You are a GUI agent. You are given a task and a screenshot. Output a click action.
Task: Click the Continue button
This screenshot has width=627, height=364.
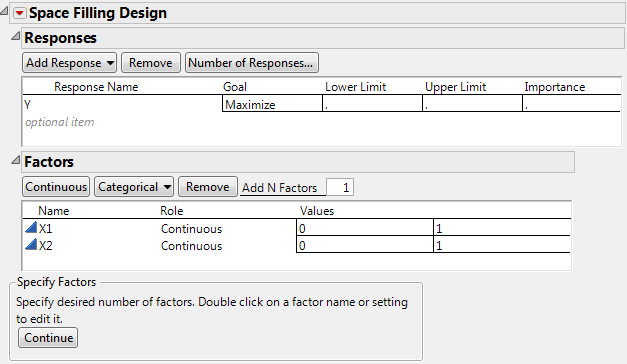[x=48, y=338]
